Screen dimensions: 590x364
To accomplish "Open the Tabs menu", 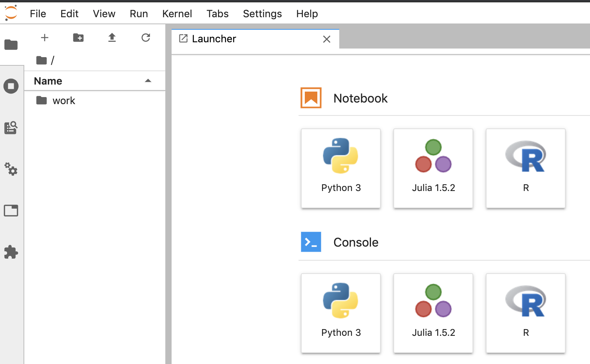I will [217, 14].
